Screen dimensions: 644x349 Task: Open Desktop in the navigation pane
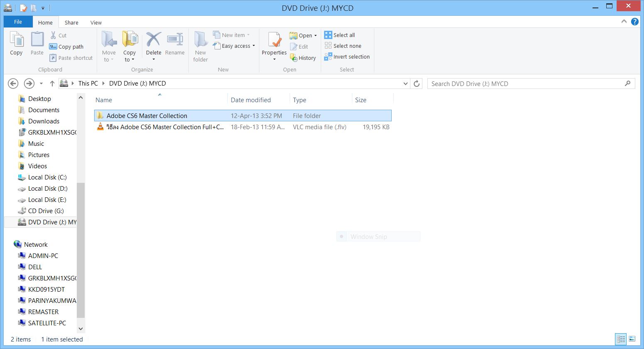click(39, 98)
